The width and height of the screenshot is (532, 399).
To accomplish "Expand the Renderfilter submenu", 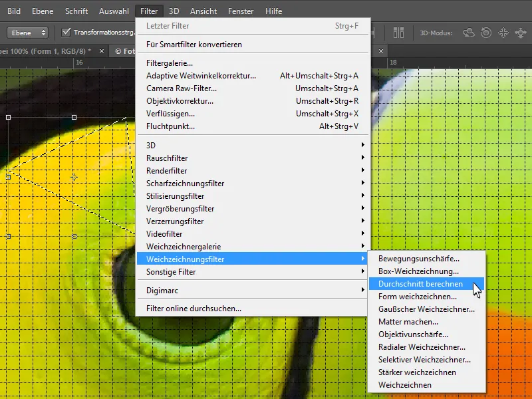I will 253,171.
